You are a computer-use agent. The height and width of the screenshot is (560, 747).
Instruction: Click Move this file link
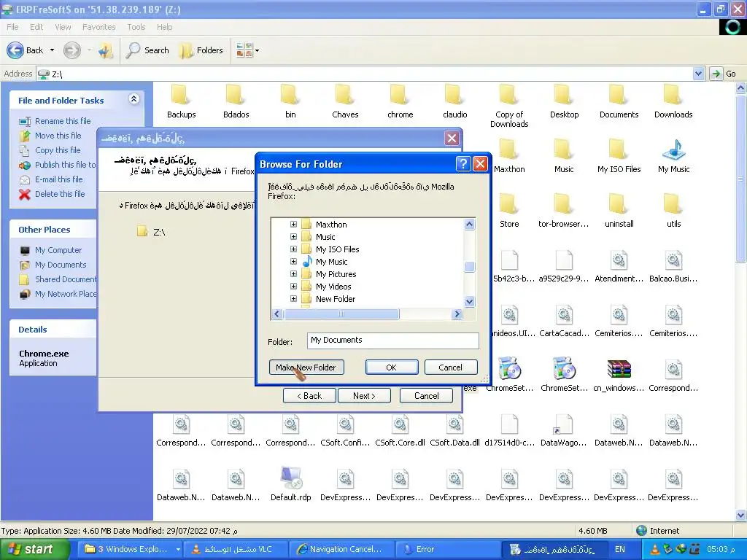click(58, 136)
